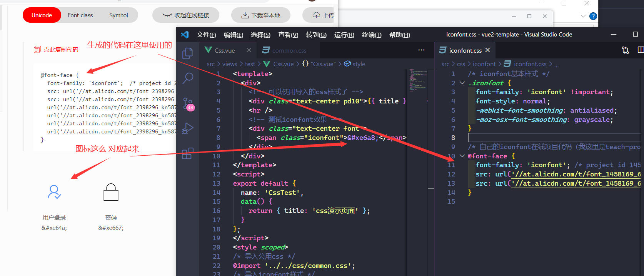This screenshot has width=644, height=276.
Task: Select the 用户登录 user login icon
Action: click(54, 192)
